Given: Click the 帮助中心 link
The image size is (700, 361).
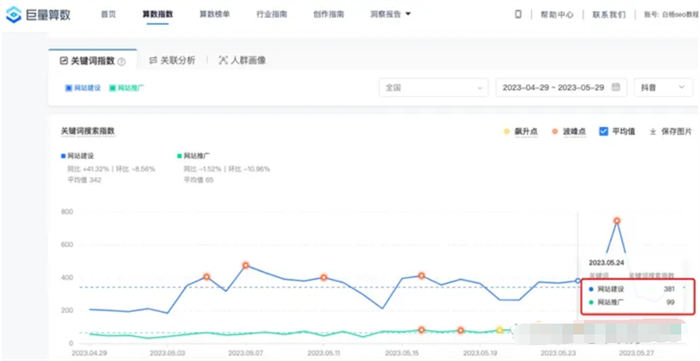Looking at the screenshot, I should click(557, 15).
